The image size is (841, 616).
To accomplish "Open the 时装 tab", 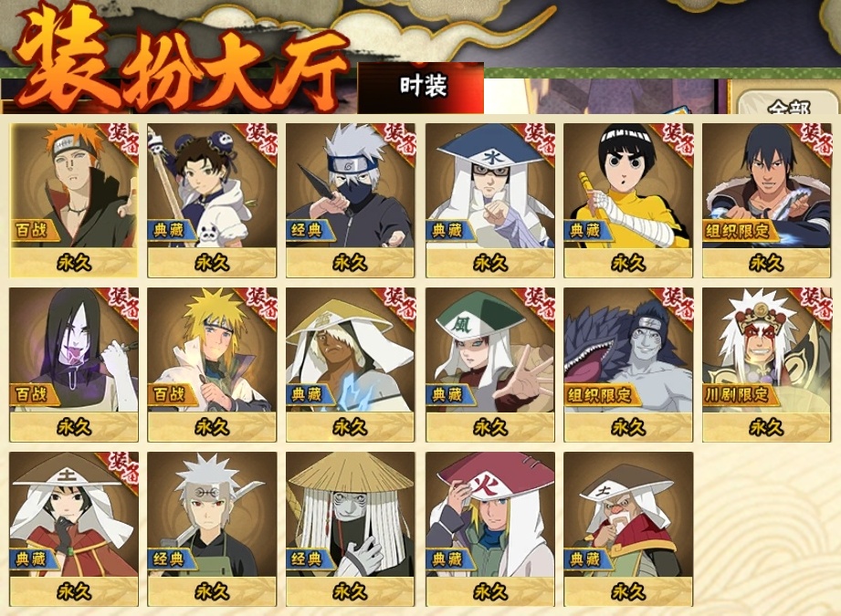I will (x=421, y=87).
